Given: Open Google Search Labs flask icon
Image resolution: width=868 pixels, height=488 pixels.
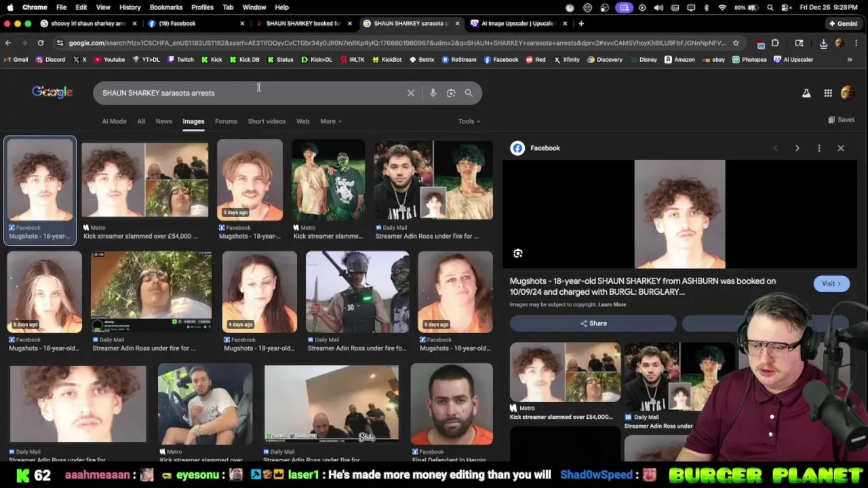Looking at the screenshot, I should pos(806,93).
